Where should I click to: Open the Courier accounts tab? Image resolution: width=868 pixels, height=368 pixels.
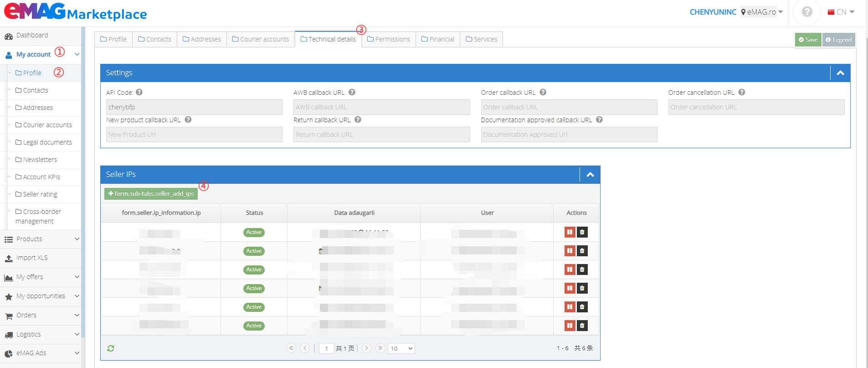tap(261, 39)
